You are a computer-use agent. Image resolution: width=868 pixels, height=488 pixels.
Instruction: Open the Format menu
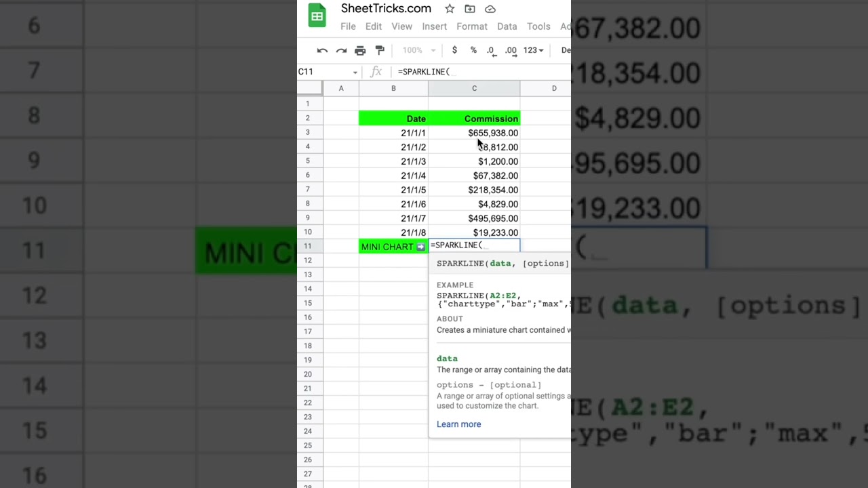point(472,26)
